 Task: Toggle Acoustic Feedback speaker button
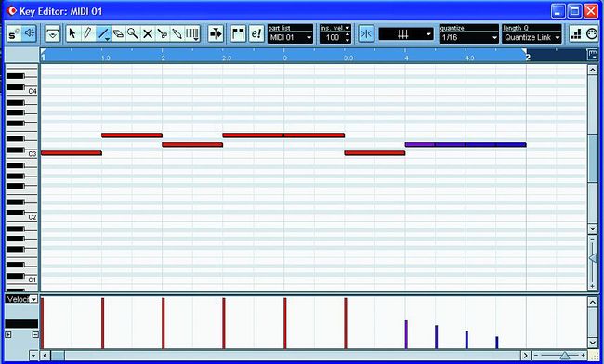pyautogui.click(x=29, y=33)
